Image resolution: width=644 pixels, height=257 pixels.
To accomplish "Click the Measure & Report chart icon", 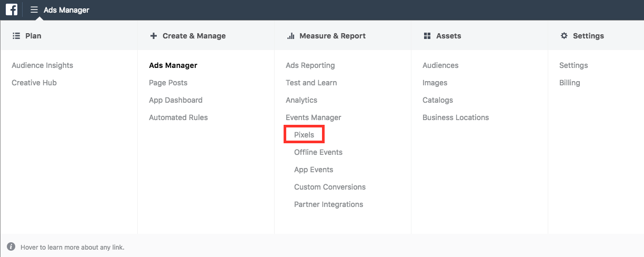I will (290, 36).
